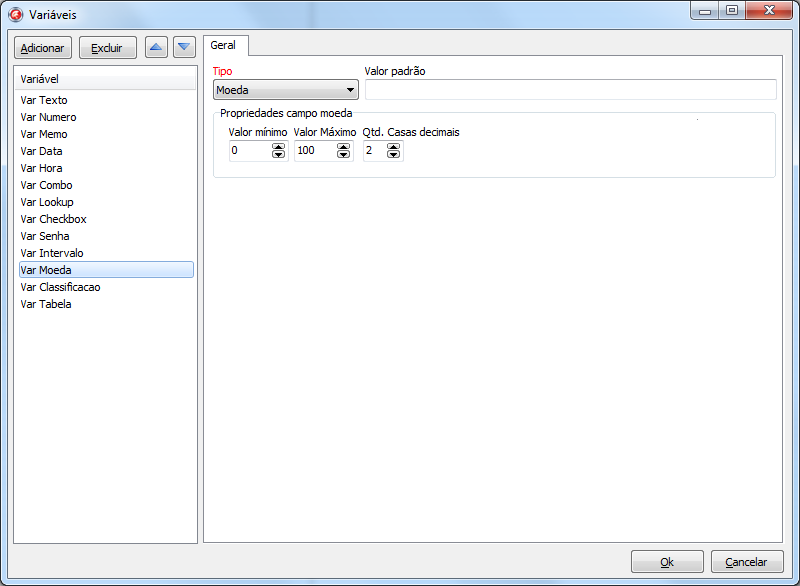The height and width of the screenshot is (586, 800).
Task: Select Var Checkbox in the variable list
Action: [53, 219]
